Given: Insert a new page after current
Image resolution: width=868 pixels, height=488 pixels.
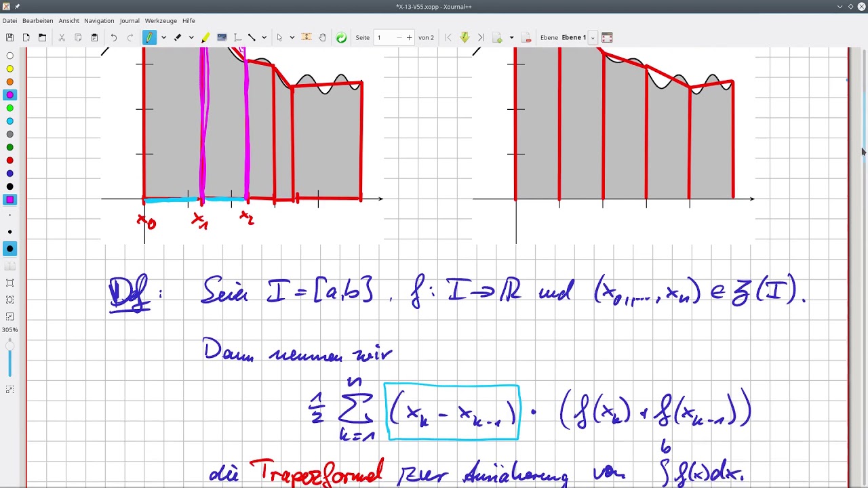Looking at the screenshot, I should click(x=498, y=38).
